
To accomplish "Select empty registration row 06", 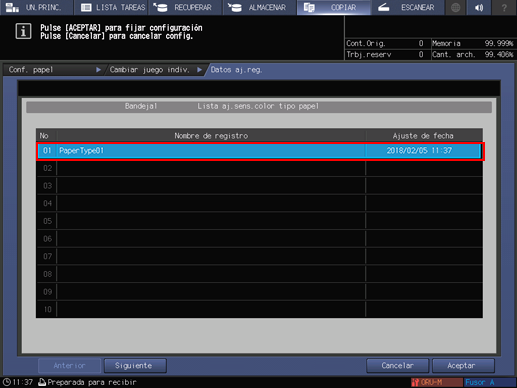I will [x=259, y=239].
